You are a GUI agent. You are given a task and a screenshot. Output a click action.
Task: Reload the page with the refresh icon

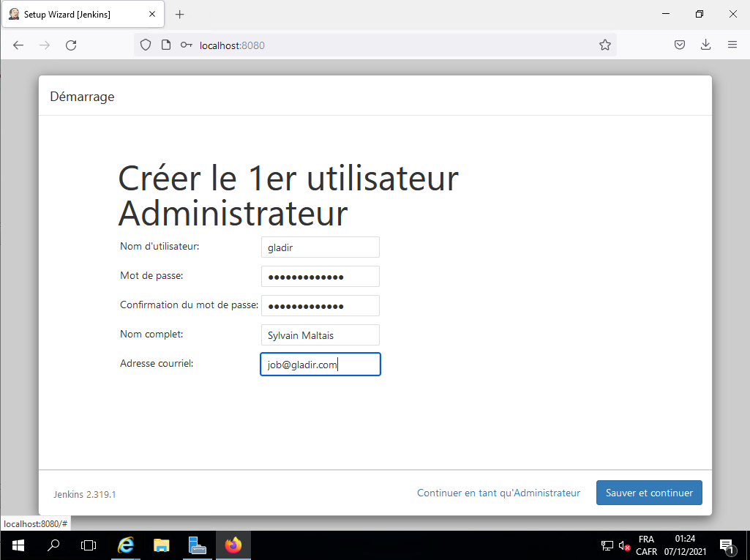tap(71, 45)
